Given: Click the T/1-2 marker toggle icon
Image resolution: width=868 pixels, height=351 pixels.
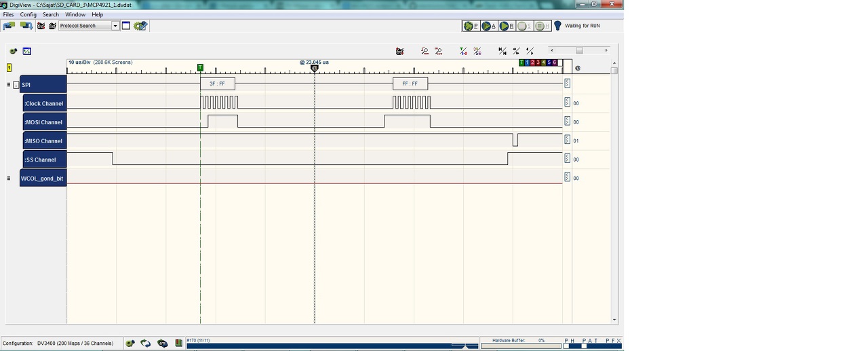Looking at the screenshot, I should coord(464,51).
